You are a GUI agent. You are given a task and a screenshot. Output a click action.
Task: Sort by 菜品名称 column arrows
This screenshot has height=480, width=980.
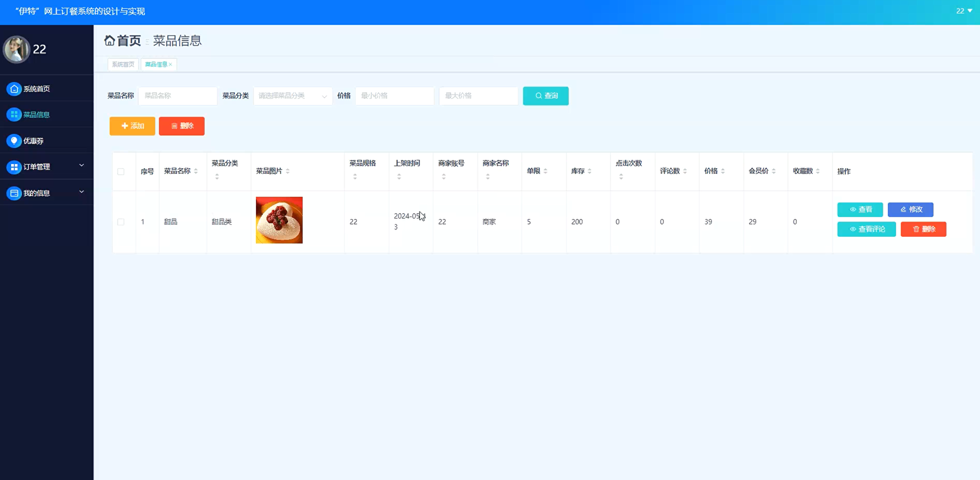[196, 171]
